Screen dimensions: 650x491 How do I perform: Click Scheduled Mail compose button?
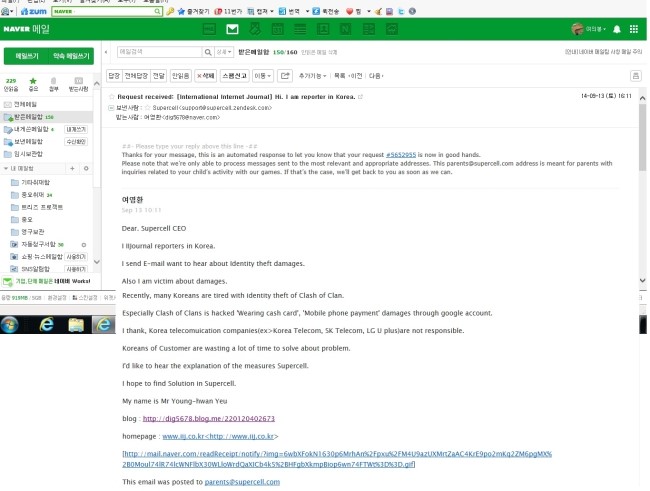click(x=71, y=56)
